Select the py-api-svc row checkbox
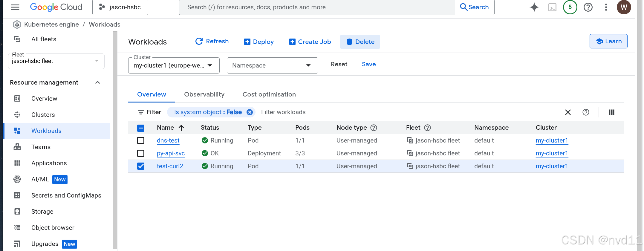Viewport: 644px width, 251px height. 141,153
